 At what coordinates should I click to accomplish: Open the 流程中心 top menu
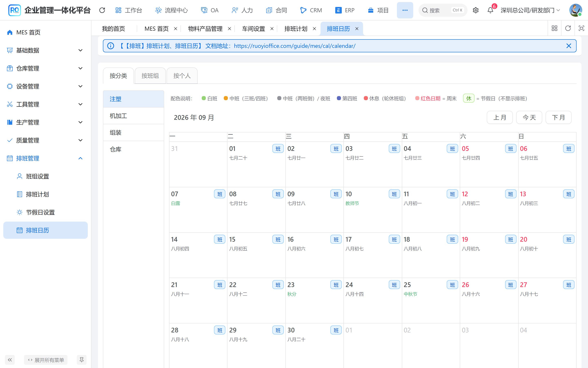(171, 10)
